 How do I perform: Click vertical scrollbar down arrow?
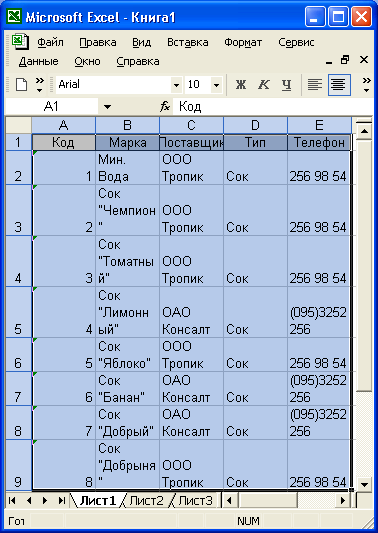point(365,484)
